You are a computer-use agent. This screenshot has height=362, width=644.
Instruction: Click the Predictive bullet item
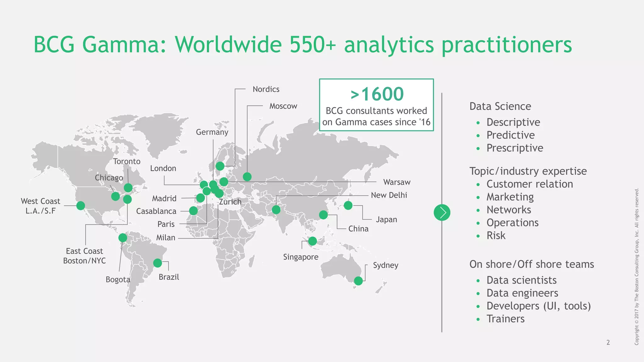tap(510, 135)
